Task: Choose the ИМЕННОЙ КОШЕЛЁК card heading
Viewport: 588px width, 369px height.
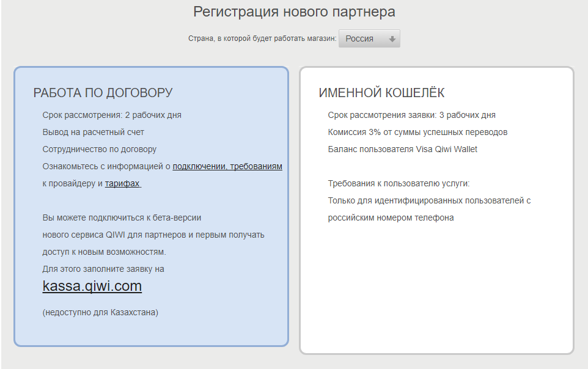Action: coord(381,93)
